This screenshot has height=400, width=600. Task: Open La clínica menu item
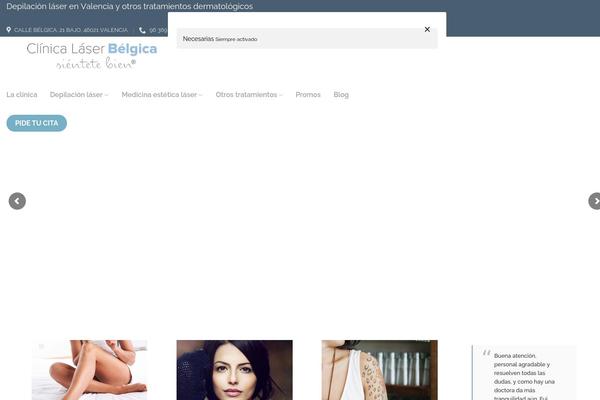click(22, 95)
